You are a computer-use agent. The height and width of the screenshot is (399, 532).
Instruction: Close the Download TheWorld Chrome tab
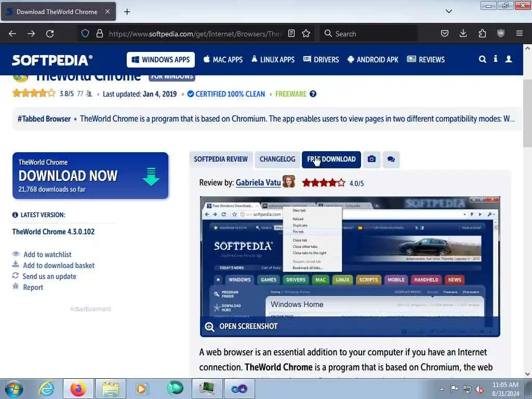107,11
